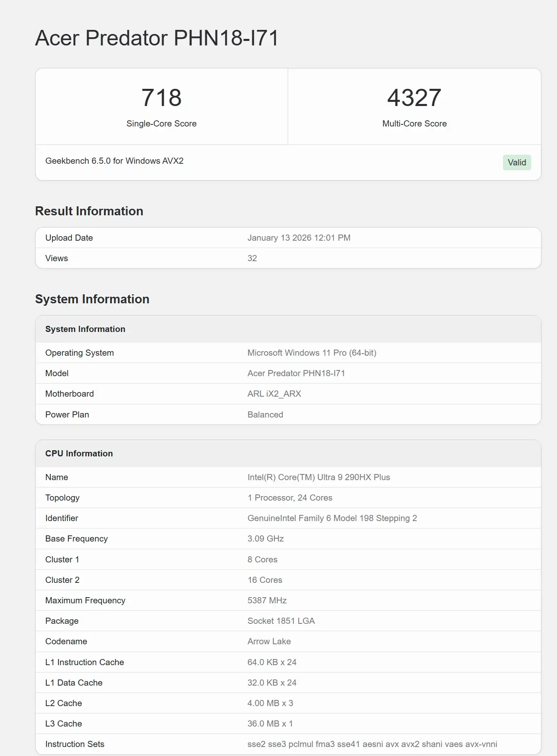Select the Upload Date value January 13 2026

(299, 238)
